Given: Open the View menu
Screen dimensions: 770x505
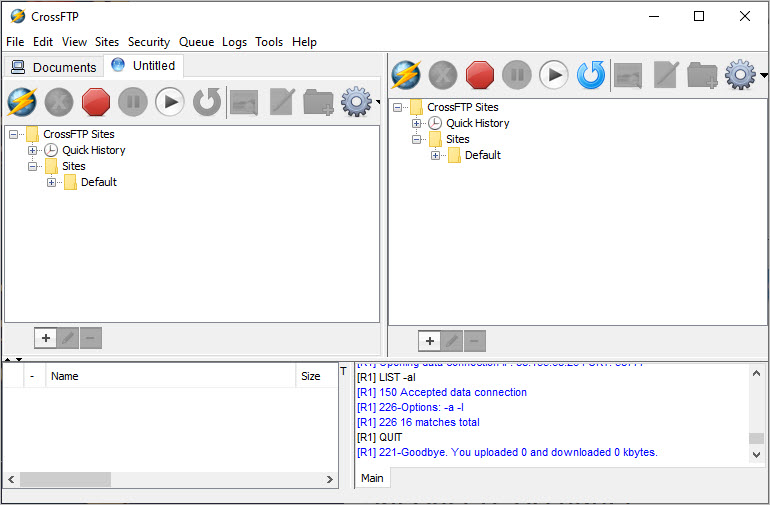Looking at the screenshot, I should pyautogui.click(x=74, y=42).
